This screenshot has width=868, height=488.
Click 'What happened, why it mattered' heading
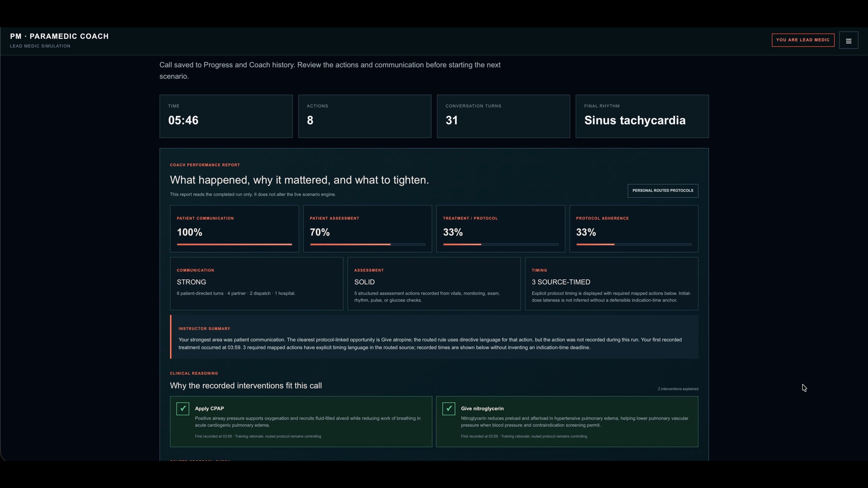click(x=299, y=180)
